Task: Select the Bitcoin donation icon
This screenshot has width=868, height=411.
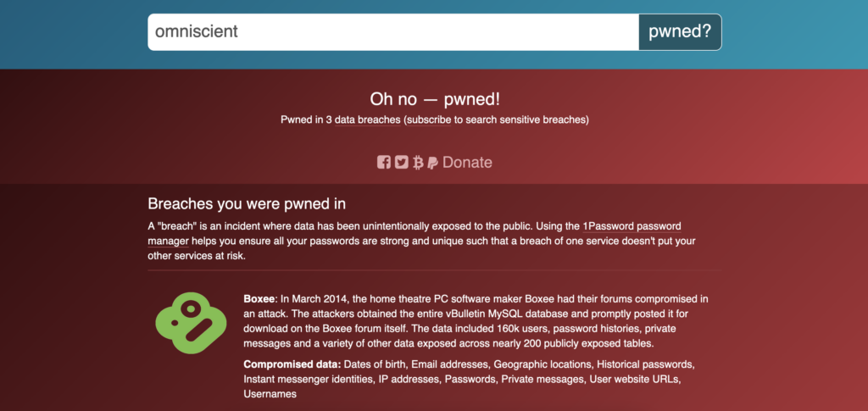Action: coord(417,162)
